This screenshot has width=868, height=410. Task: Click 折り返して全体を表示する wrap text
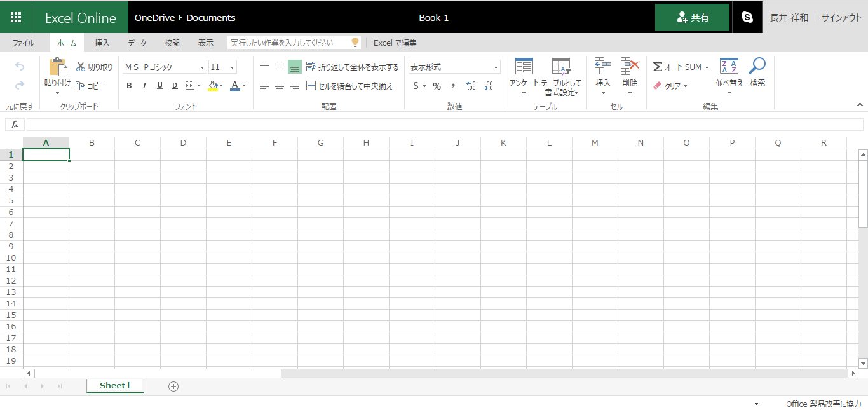pyautogui.click(x=353, y=67)
